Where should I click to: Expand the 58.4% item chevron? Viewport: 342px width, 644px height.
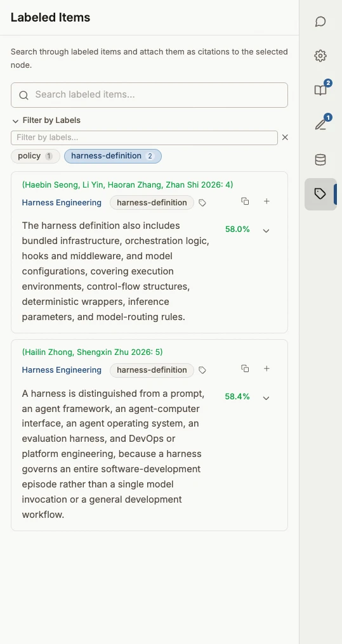(x=266, y=398)
